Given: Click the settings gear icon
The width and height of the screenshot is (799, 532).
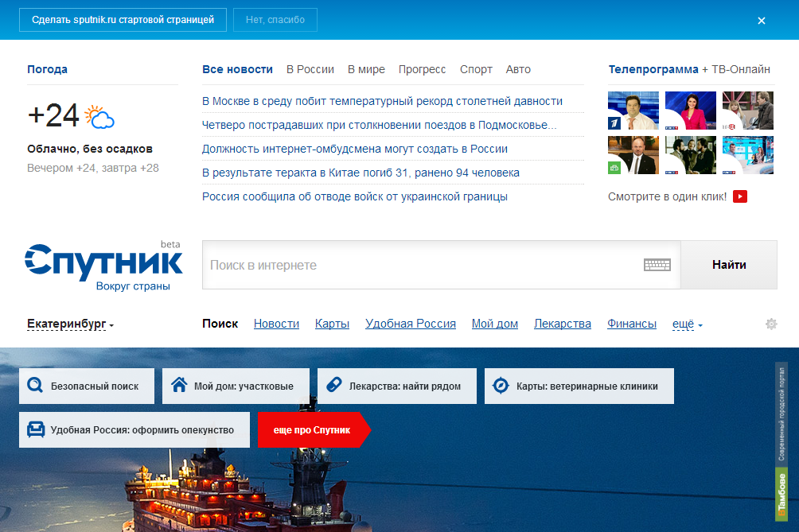Looking at the screenshot, I should coord(770,324).
